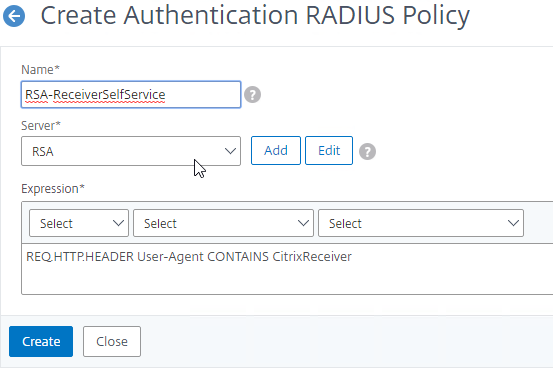The image size is (553, 368).
Task: Click the Server* field label
Action: pyautogui.click(x=41, y=126)
